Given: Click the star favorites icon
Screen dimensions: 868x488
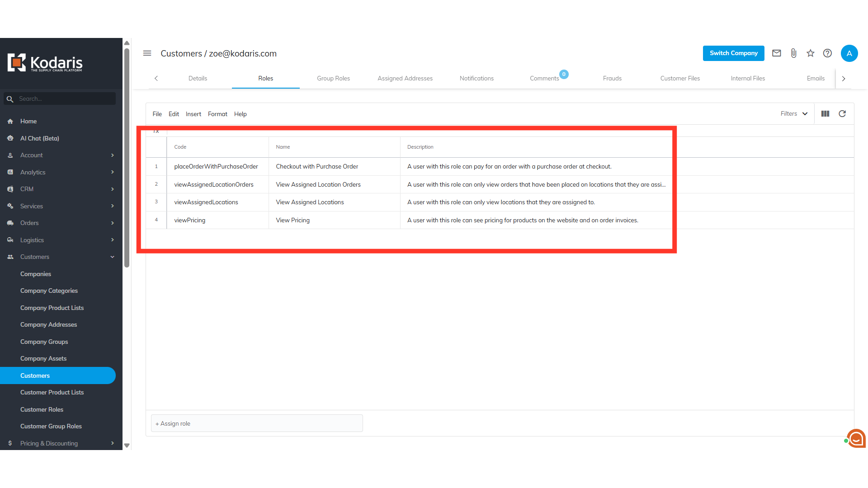Looking at the screenshot, I should (810, 53).
